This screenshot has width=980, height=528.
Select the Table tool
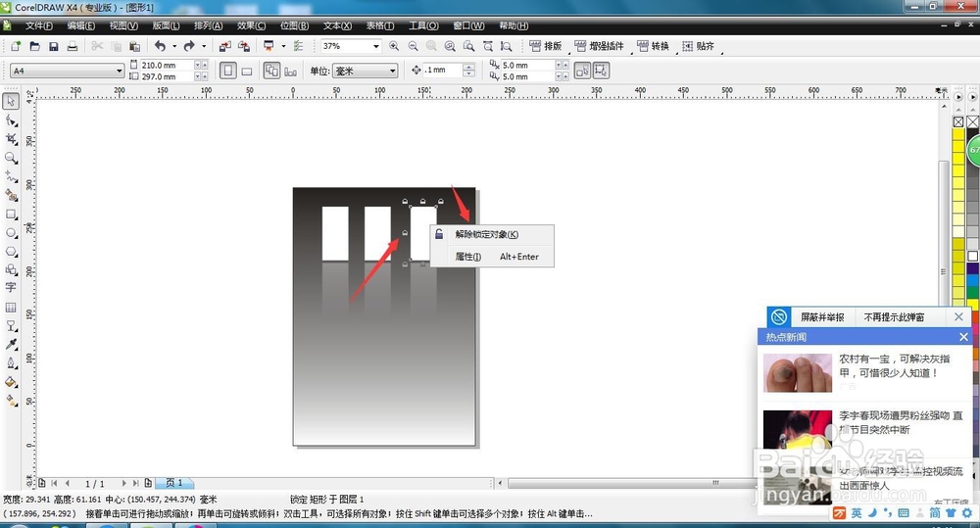11,307
